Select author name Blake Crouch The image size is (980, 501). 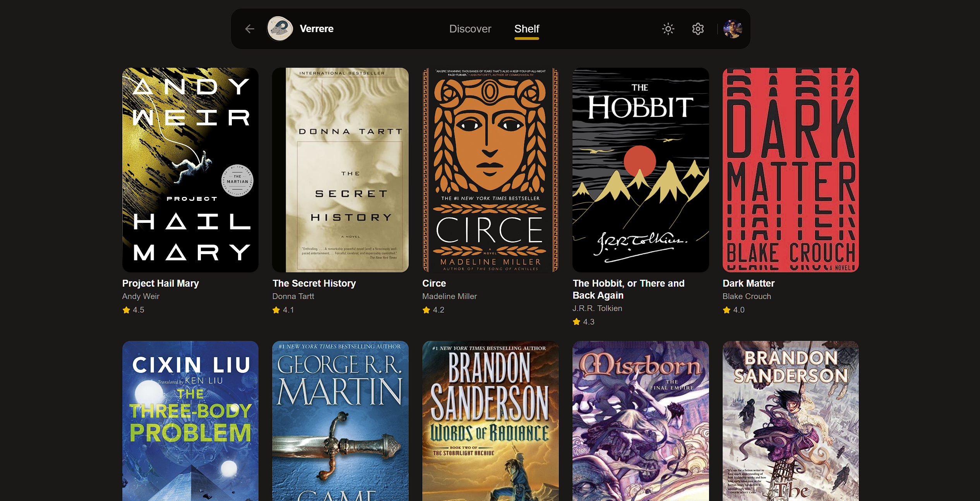(x=747, y=296)
